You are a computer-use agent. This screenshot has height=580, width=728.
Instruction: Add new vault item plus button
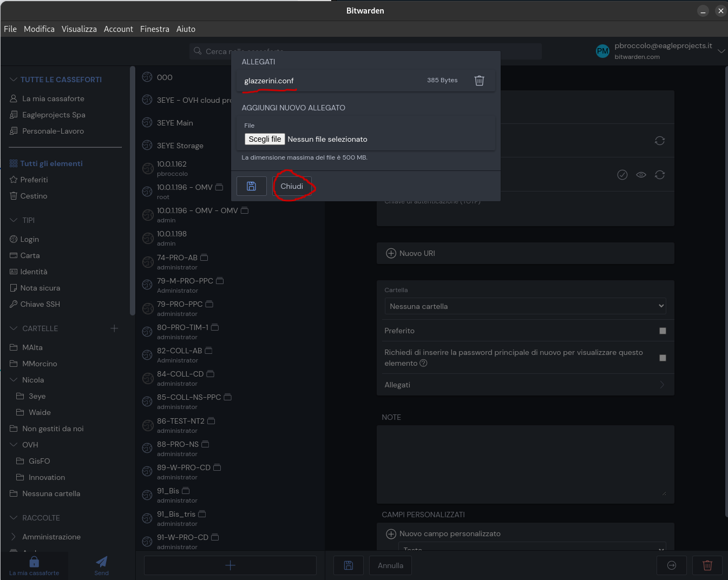pyautogui.click(x=230, y=565)
